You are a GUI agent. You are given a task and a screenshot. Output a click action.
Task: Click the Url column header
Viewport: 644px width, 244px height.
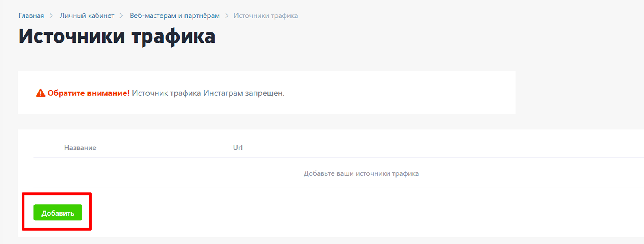(x=238, y=148)
